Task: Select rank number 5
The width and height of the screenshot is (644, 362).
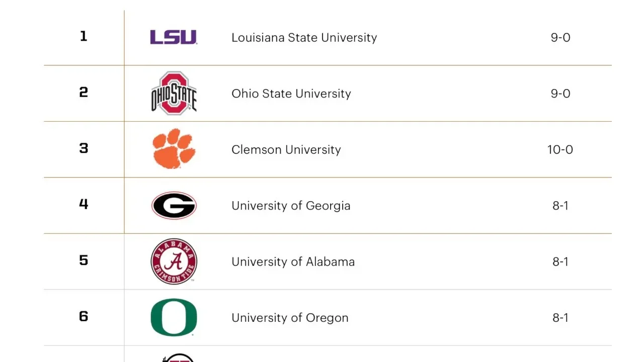Action: 84,260
